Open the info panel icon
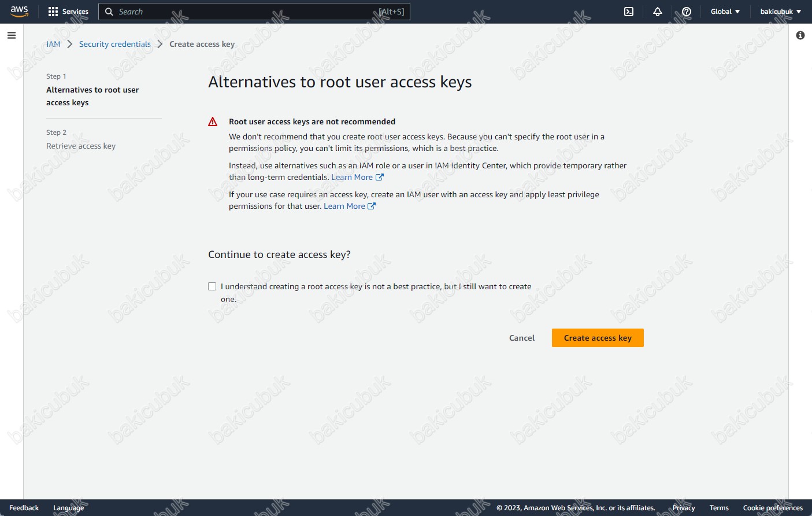This screenshot has height=516, width=812. point(800,35)
